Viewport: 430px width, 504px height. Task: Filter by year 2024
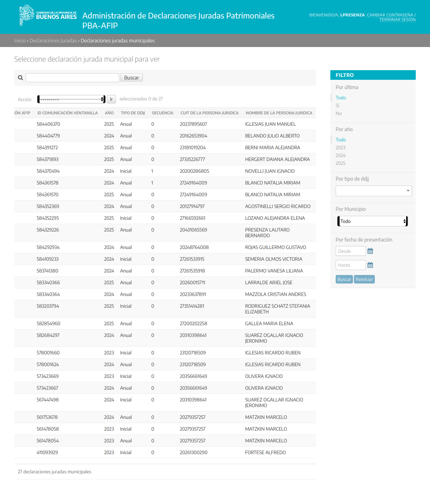(340, 155)
